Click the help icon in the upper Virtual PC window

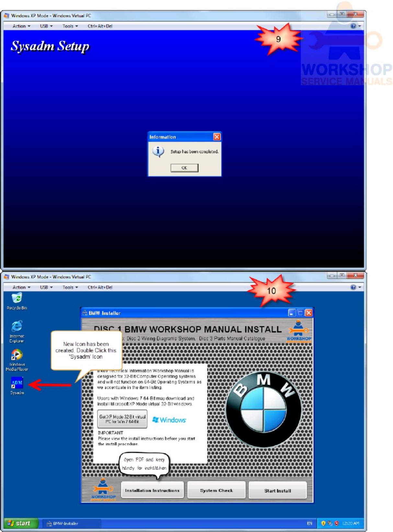[x=353, y=26]
